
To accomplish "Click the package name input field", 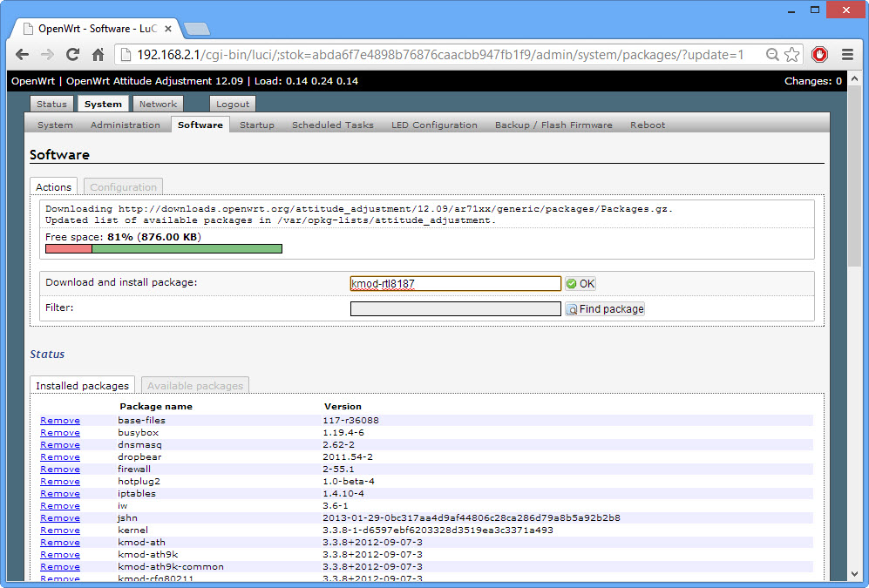I will [456, 283].
